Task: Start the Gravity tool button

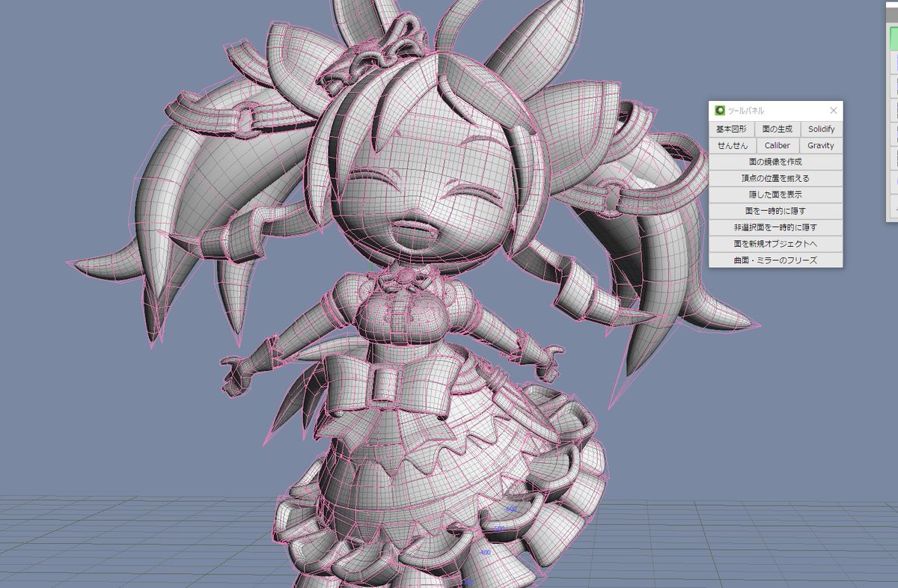Action: click(821, 145)
